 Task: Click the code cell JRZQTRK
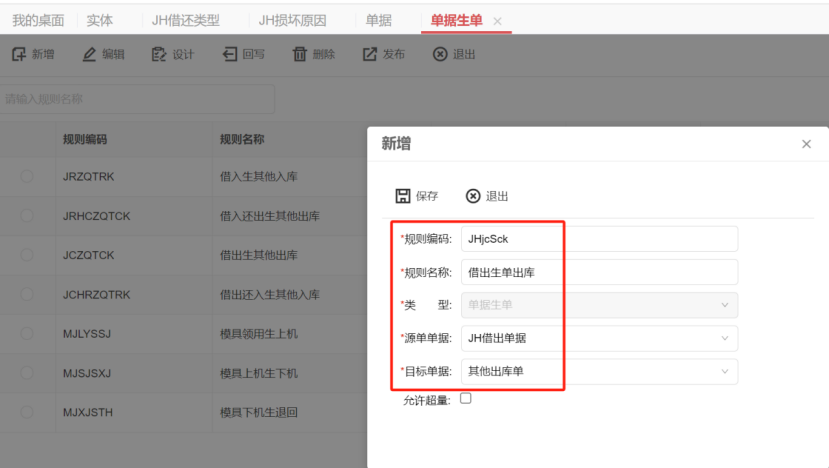tap(88, 177)
